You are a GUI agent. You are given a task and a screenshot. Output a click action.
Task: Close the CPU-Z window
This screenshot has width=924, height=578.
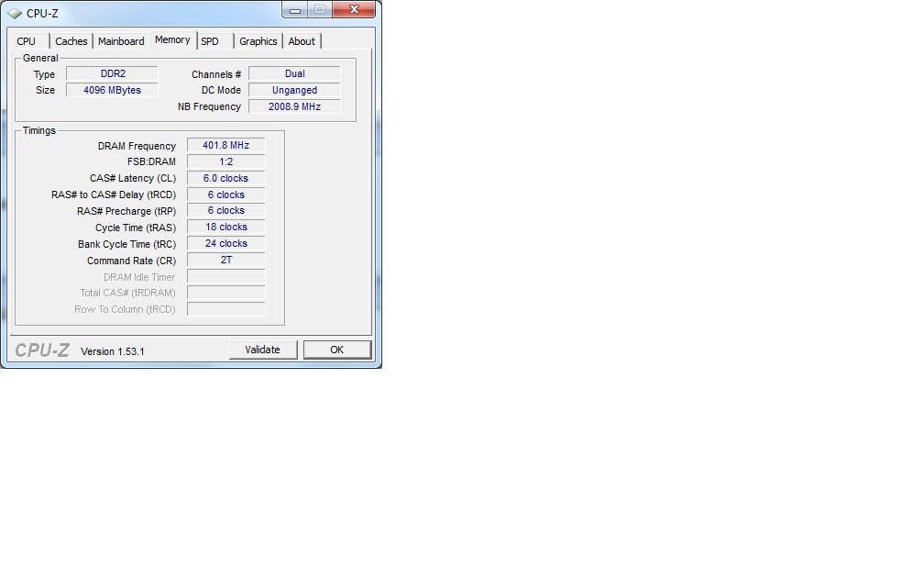354,9
